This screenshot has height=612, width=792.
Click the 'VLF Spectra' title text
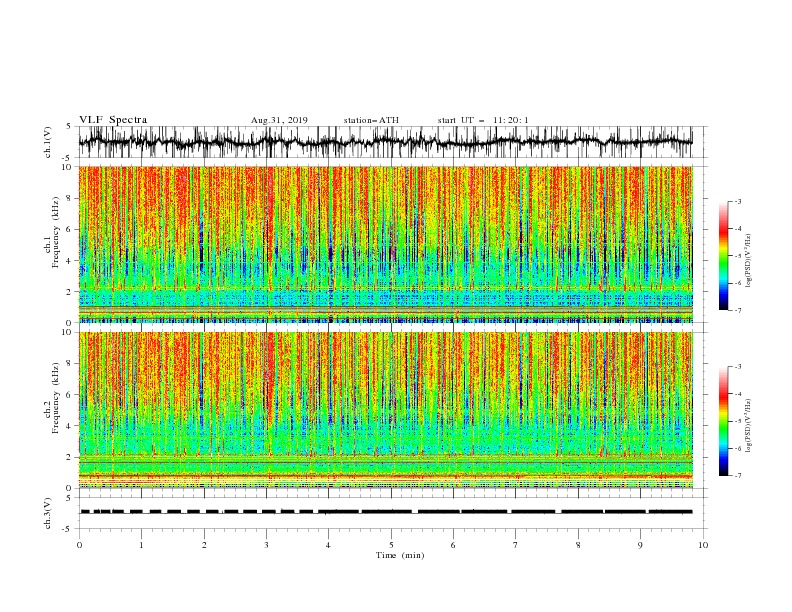(113, 120)
